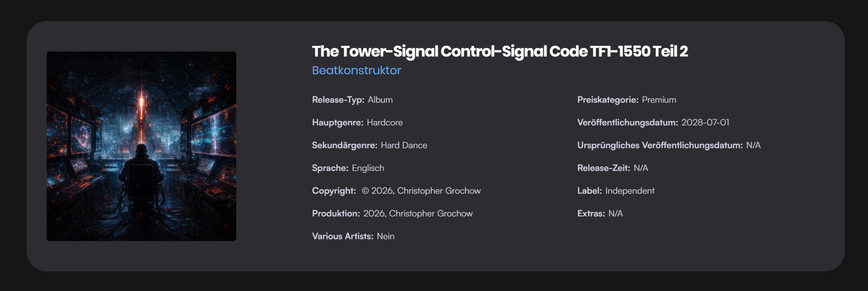Click the Beatkonstruktor artist link

coord(356,70)
